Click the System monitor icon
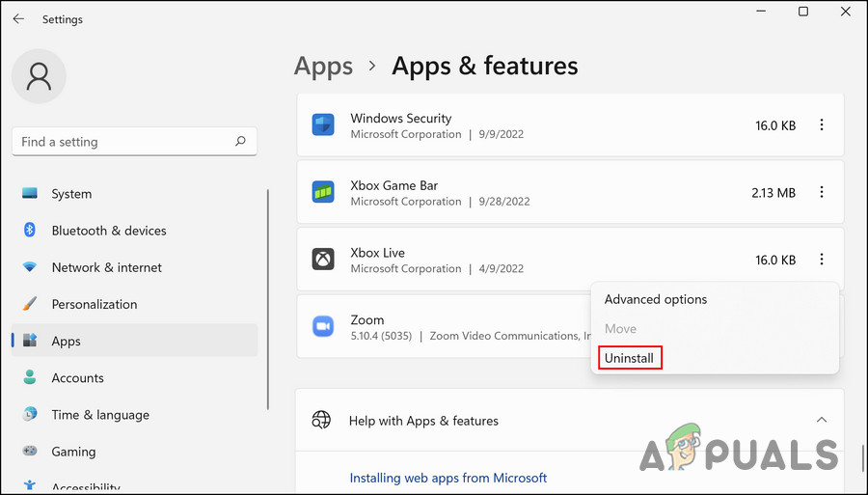 [x=30, y=193]
